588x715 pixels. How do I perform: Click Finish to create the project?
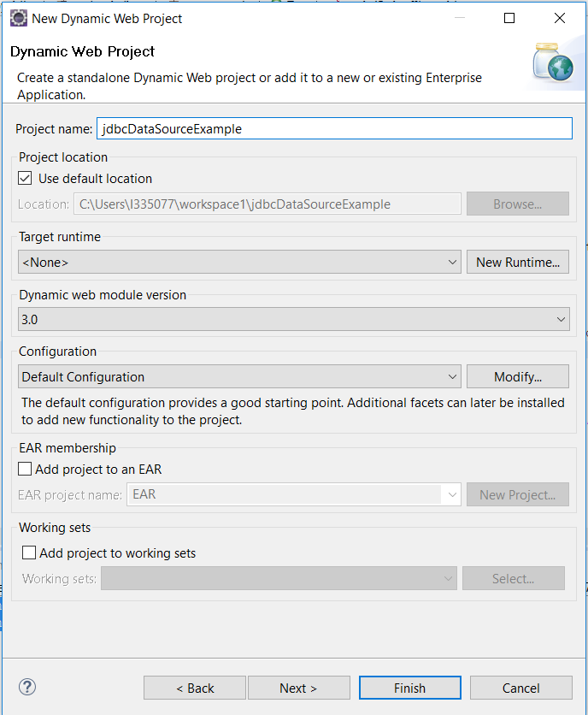pyautogui.click(x=409, y=688)
